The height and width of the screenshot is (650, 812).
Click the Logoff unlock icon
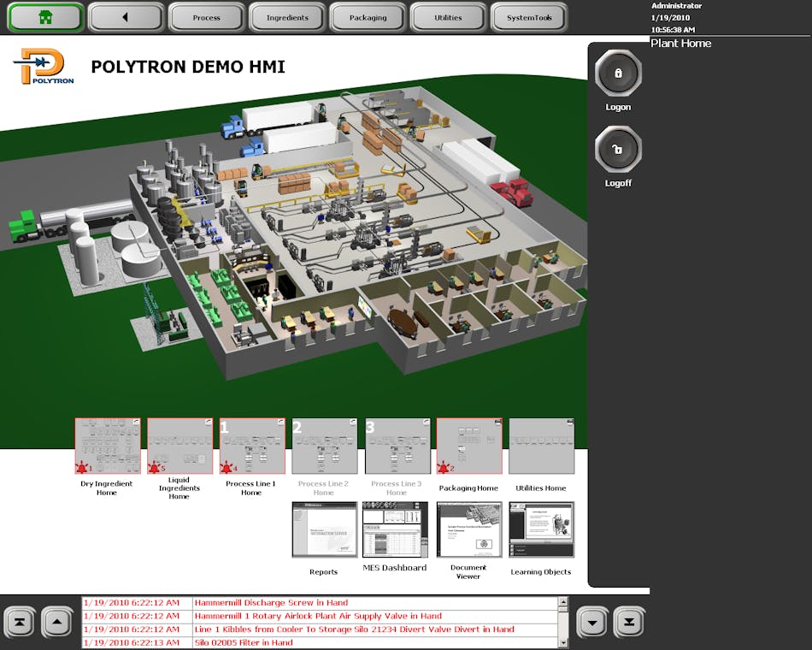click(617, 151)
